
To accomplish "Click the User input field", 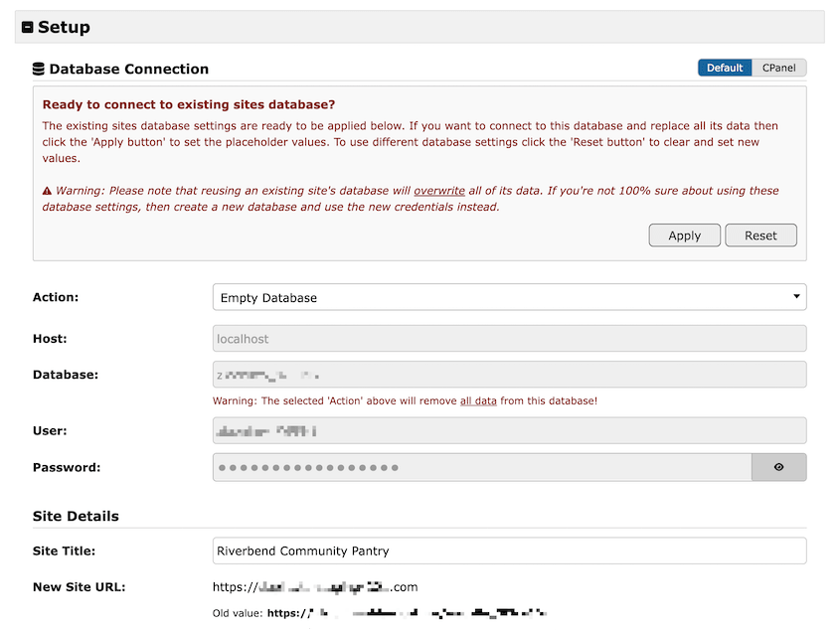I will [509, 430].
